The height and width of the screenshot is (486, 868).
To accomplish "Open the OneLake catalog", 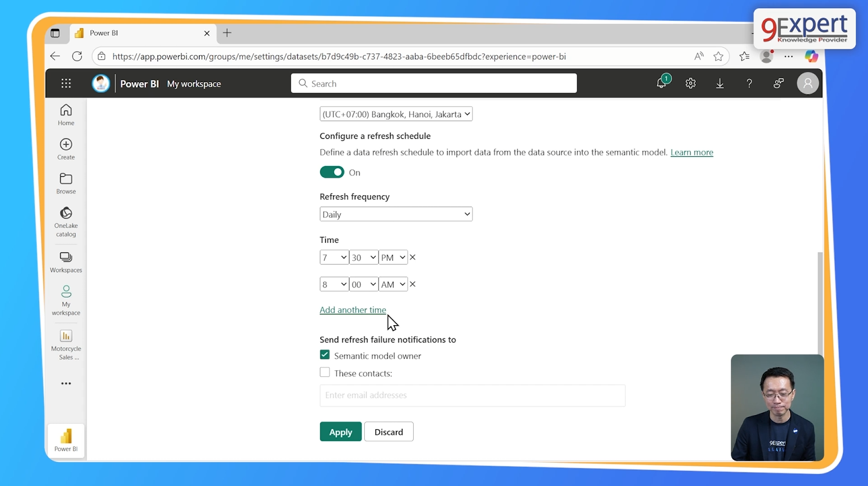I will [66, 221].
